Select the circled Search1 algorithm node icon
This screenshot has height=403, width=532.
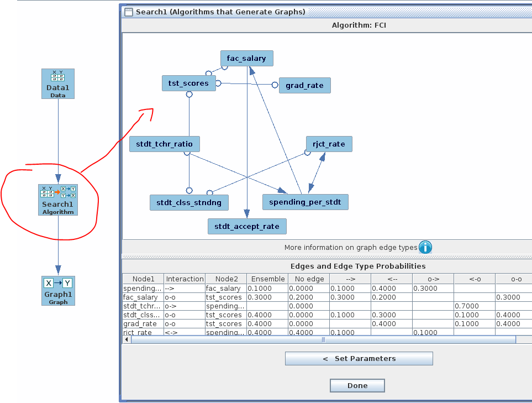pos(57,199)
